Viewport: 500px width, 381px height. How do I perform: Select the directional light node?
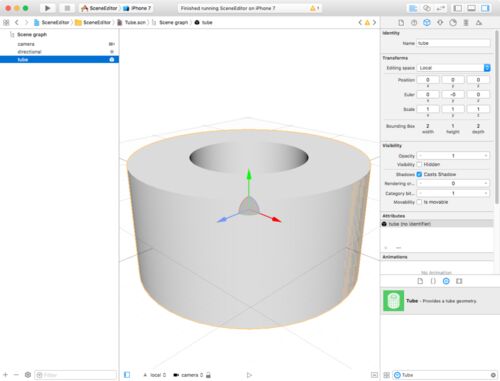[x=59, y=52]
